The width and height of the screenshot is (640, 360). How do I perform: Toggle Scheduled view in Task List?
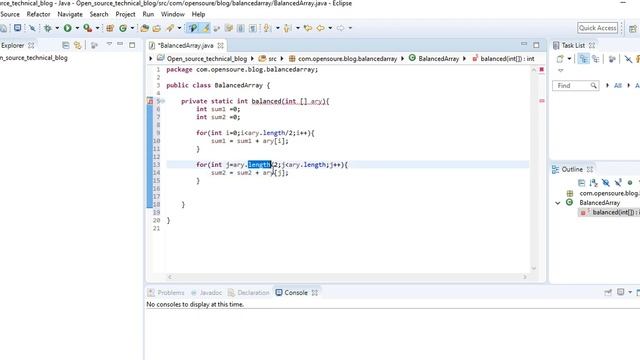[596, 59]
